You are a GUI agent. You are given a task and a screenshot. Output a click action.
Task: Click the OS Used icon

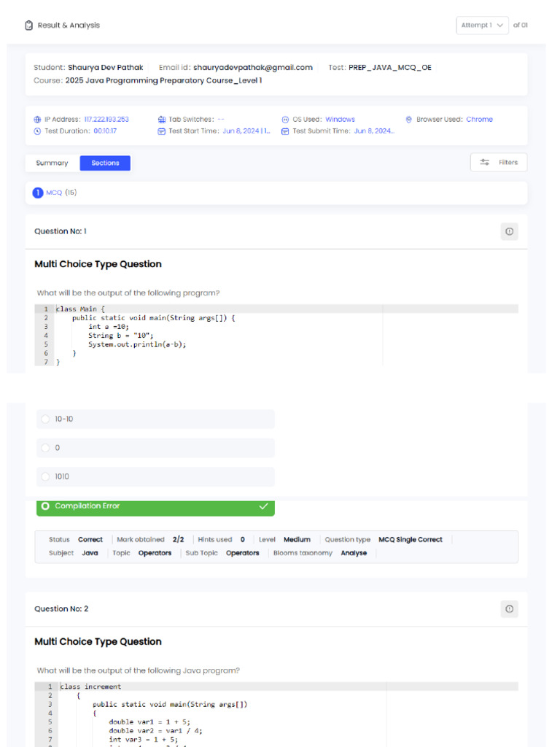pos(285,120)
